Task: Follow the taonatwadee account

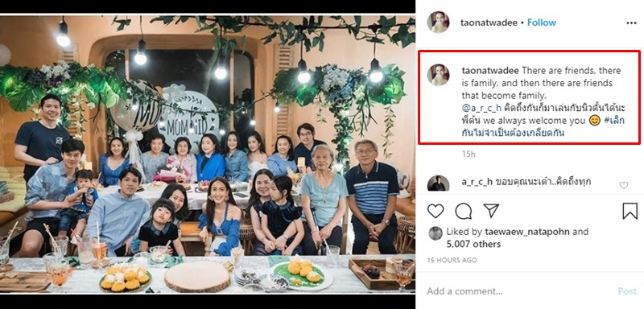Action: tap(541, 23)
